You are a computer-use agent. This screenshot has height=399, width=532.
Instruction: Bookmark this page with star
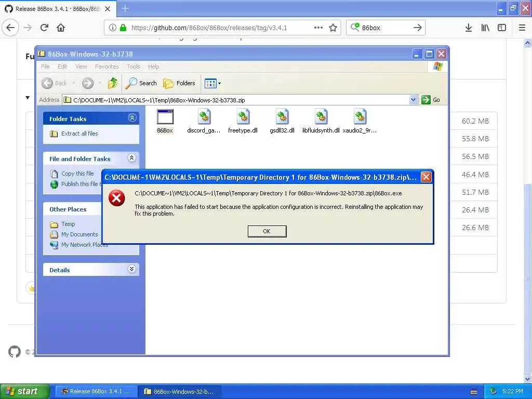[333, 28]
